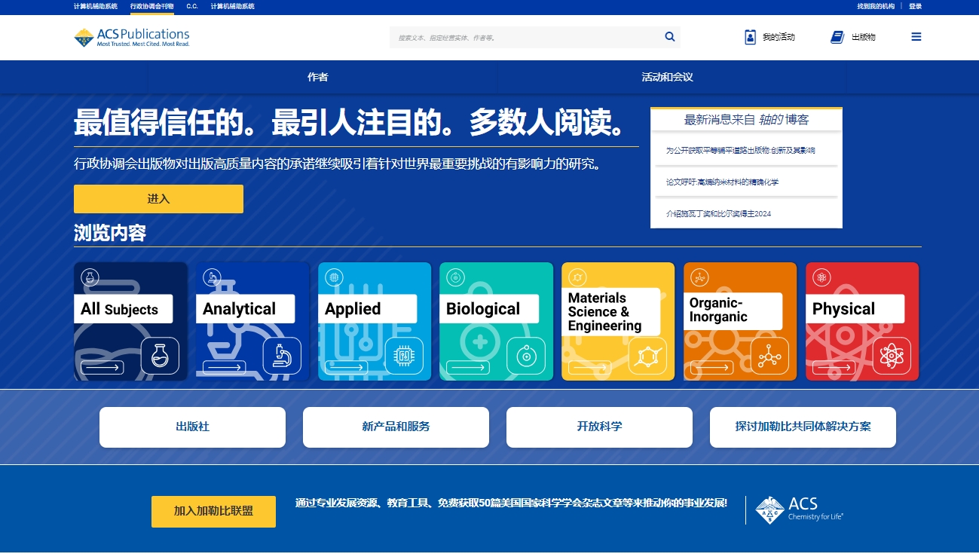Click the 我的活动 text label
The image size is (979, 560).
[x=779, y=37]
